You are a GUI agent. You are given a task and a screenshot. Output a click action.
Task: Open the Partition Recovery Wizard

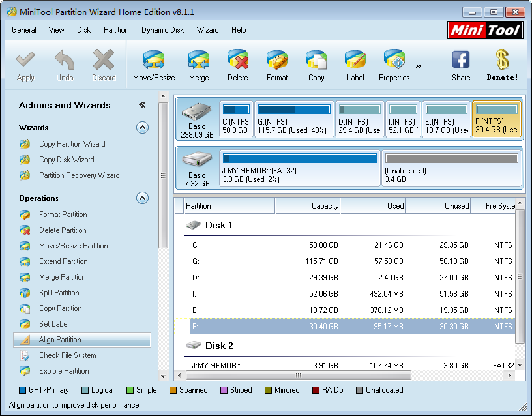point(79,175)
